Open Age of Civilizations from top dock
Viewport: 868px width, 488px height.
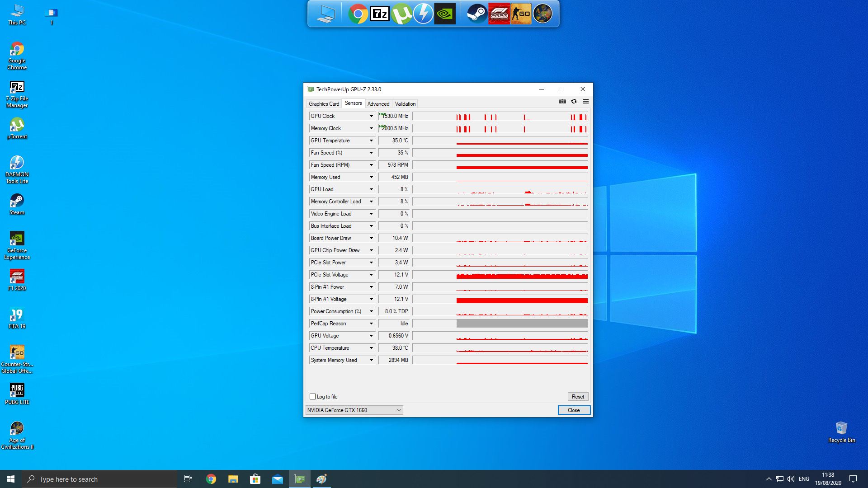542,14
